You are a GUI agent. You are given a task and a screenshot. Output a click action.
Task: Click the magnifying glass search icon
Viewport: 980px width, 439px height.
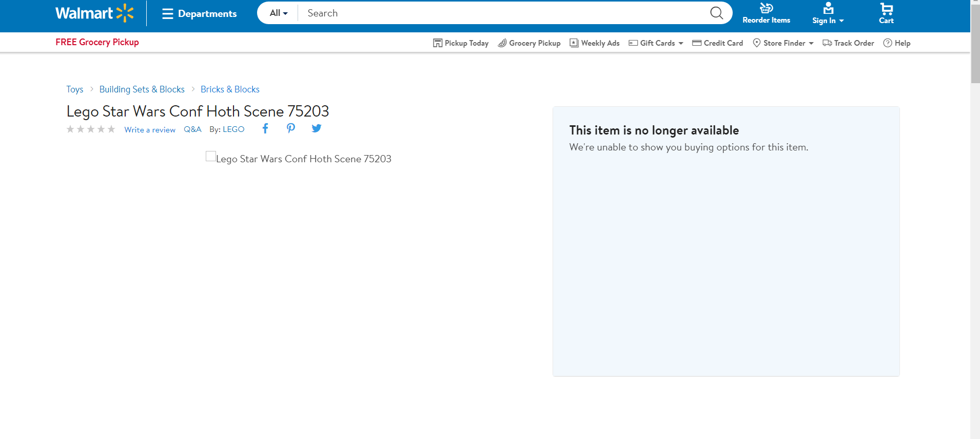[x=717, y=13]
